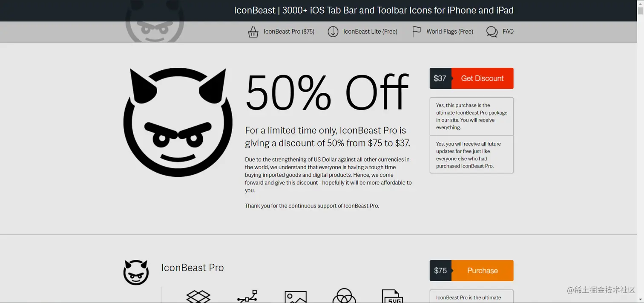Click the picture frame feature icon
Image resolution: width=644 pixels, height=303 pixels.
click(296, 297)
